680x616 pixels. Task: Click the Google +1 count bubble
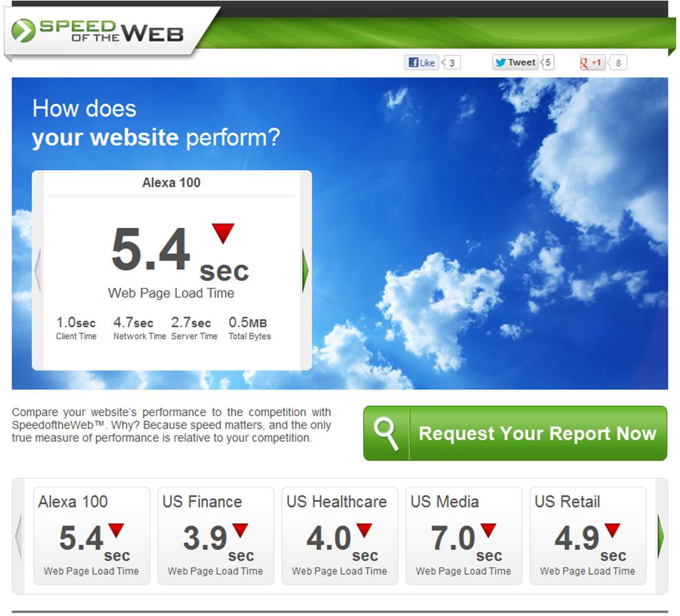point(618,63)
